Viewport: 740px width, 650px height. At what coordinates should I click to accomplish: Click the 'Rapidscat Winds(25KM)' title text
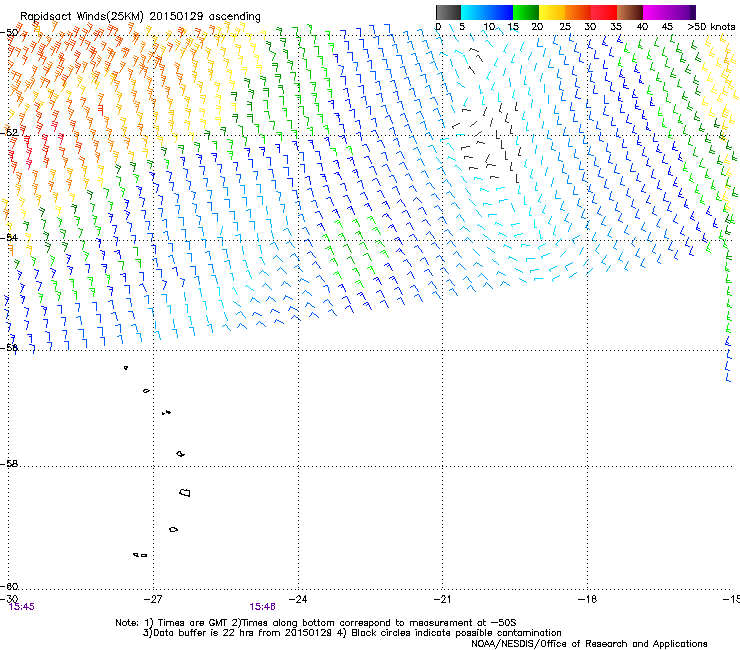82,17
